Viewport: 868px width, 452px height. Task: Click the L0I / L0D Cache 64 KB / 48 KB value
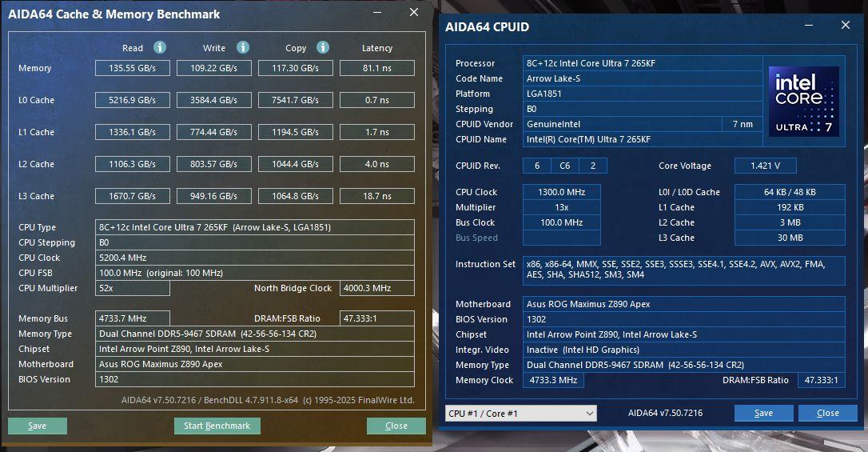[790, 192]
